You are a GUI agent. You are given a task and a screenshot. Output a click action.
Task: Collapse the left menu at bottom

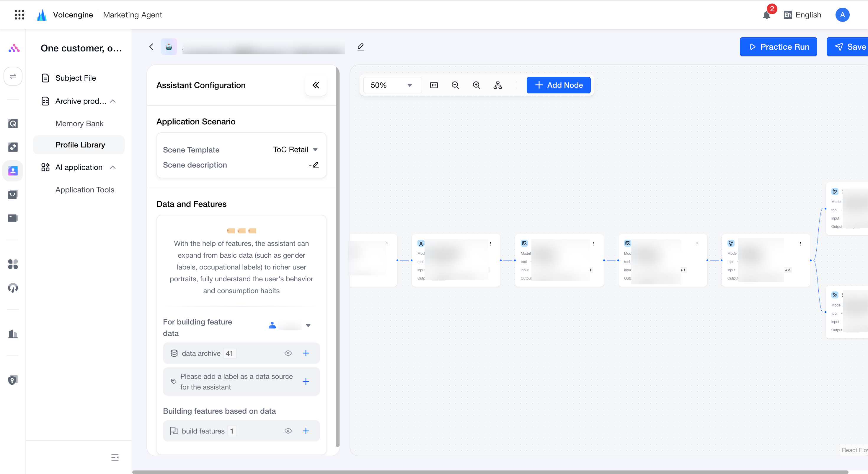click(x=115, y=457)
